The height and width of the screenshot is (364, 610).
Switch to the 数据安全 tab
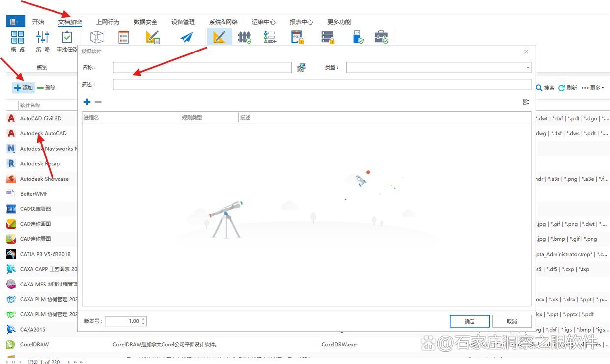[x=145, y=22]
